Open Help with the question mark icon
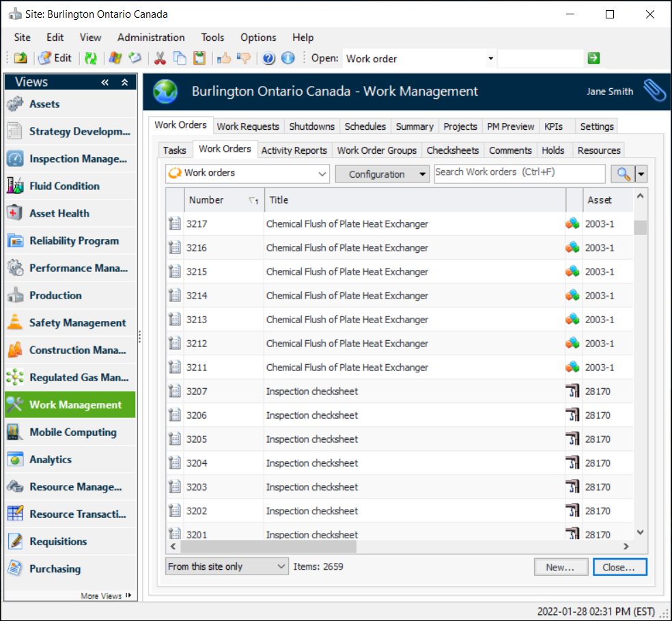 coord(268,59)
